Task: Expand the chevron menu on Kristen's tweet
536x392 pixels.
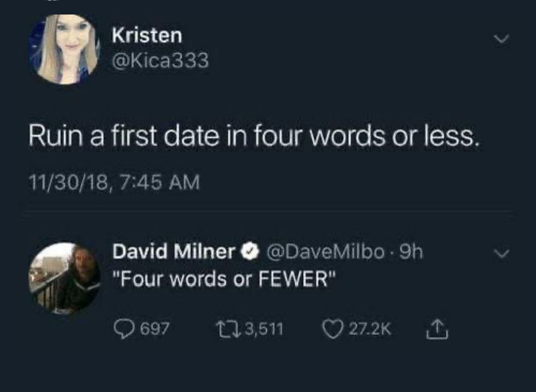Action: pos(502,39)
